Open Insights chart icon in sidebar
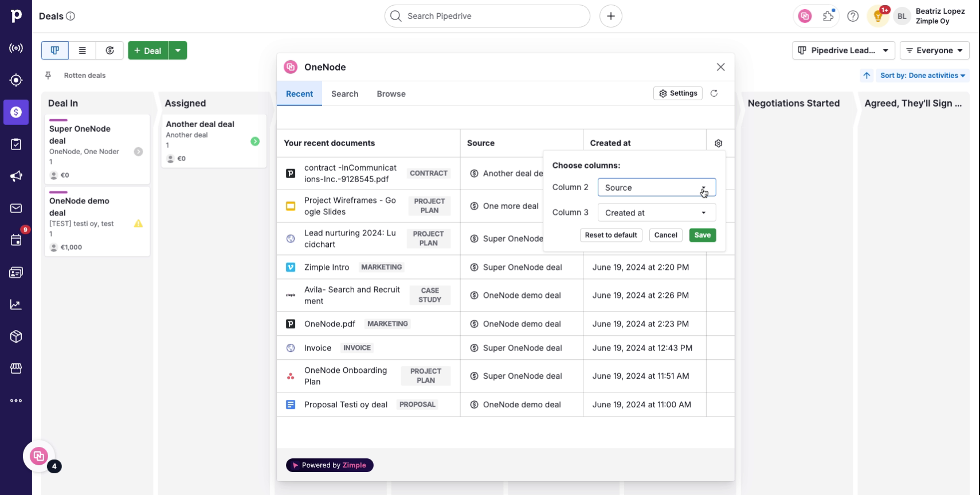 point(16,305)
